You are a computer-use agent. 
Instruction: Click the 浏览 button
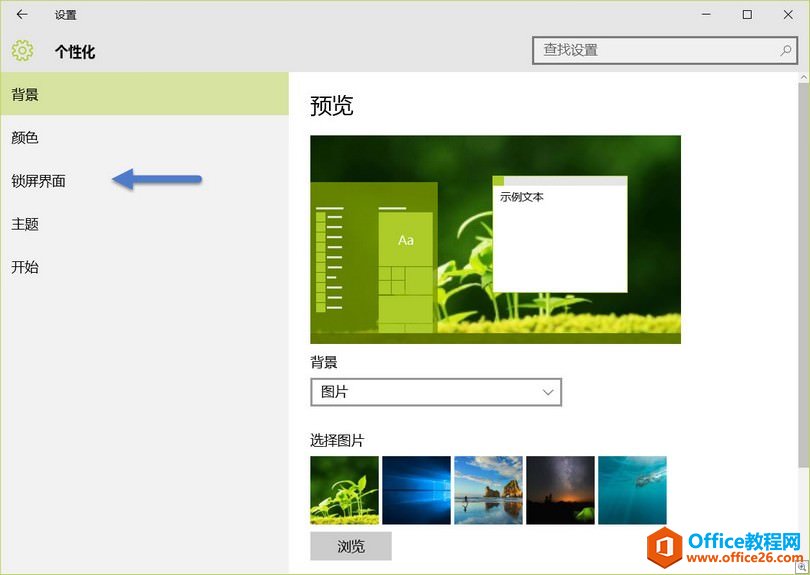(351, 546)
